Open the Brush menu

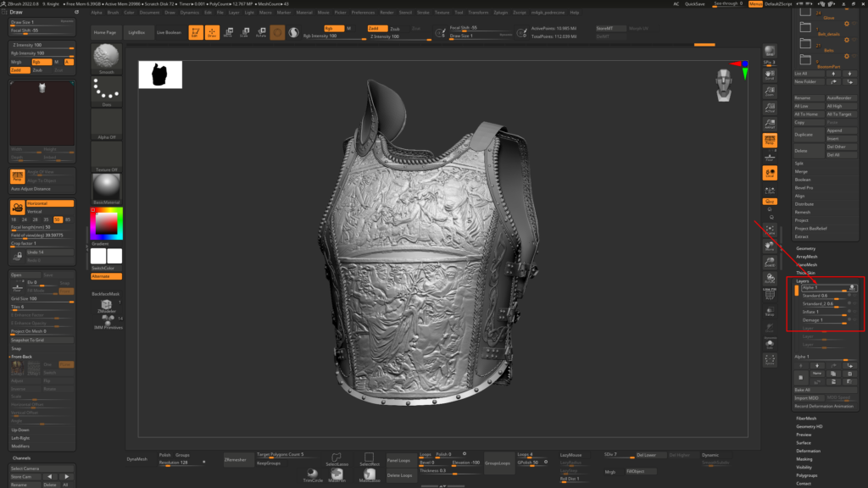coord(112,13)
